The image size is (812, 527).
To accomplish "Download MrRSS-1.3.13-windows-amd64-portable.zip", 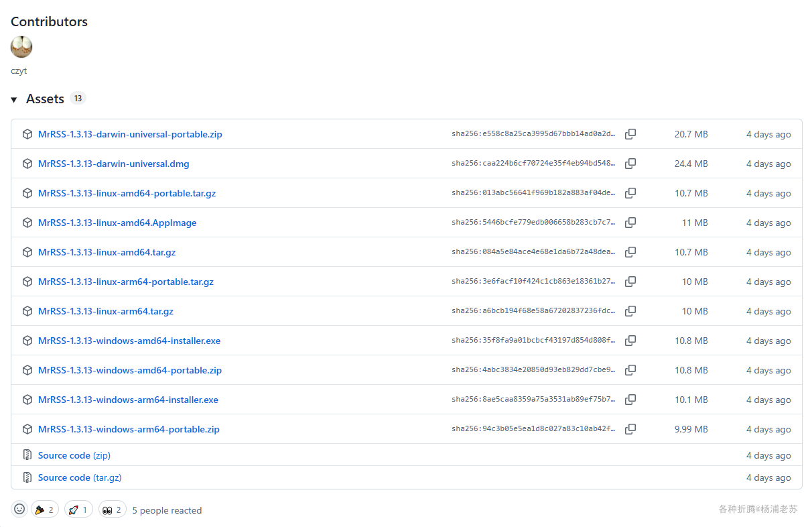I will pos(130,370).
